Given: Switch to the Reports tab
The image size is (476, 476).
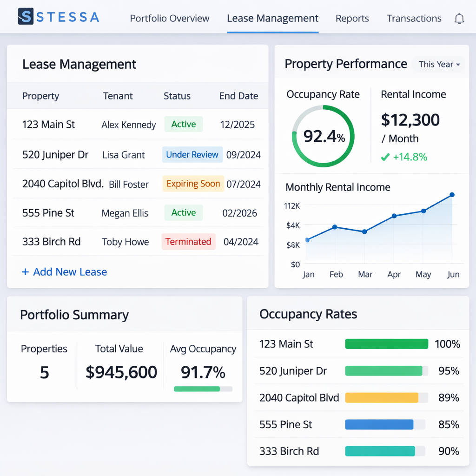Looking at the screenshot, I should pyautogui.click(x=352, y=19).
